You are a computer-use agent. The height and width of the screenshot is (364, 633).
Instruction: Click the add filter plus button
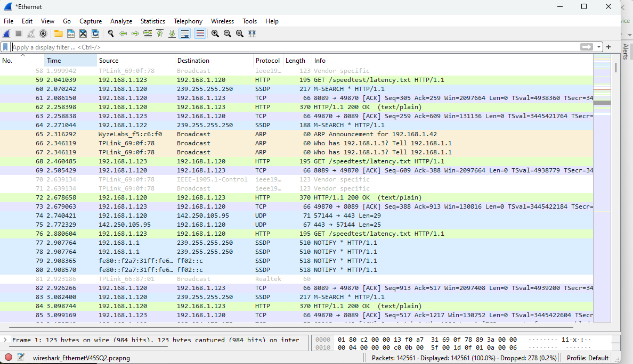click(608, 47)
